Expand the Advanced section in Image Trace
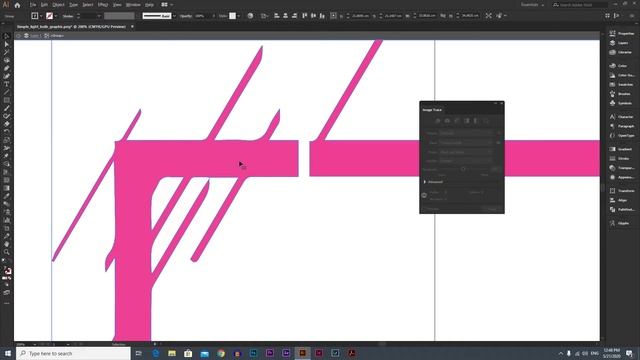The width and height of the screenshot is (640, 360). tap(425, 182)
